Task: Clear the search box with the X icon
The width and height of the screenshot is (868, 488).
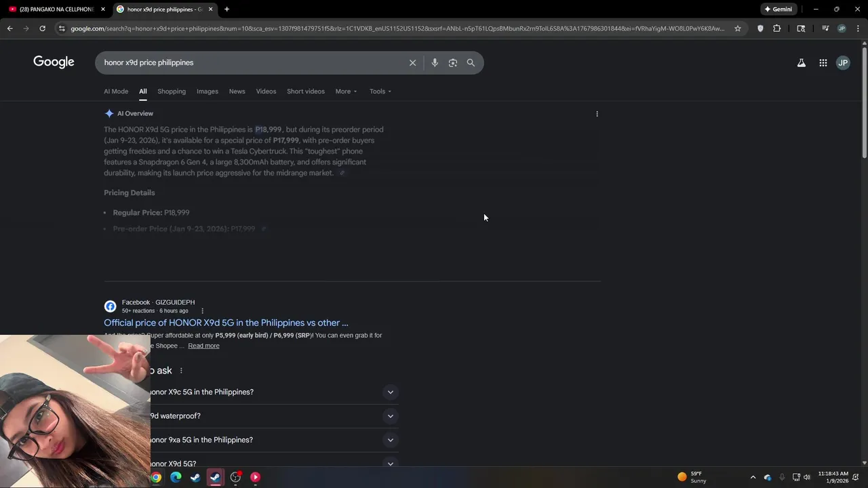Action: tap(412, 62)
